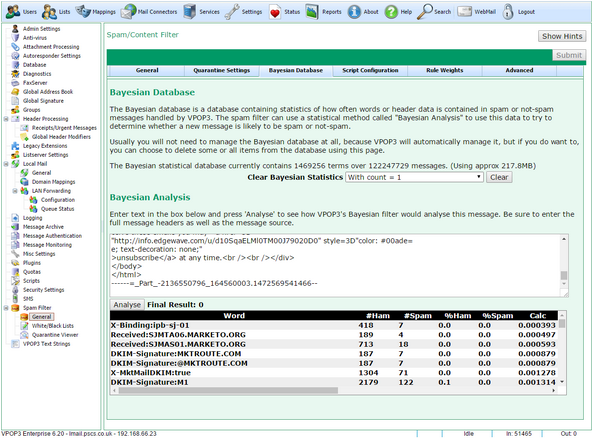This screenshot has height=438, width=593.
Task: Click the message text box scrollbar thumb
Action: [564, 275]
